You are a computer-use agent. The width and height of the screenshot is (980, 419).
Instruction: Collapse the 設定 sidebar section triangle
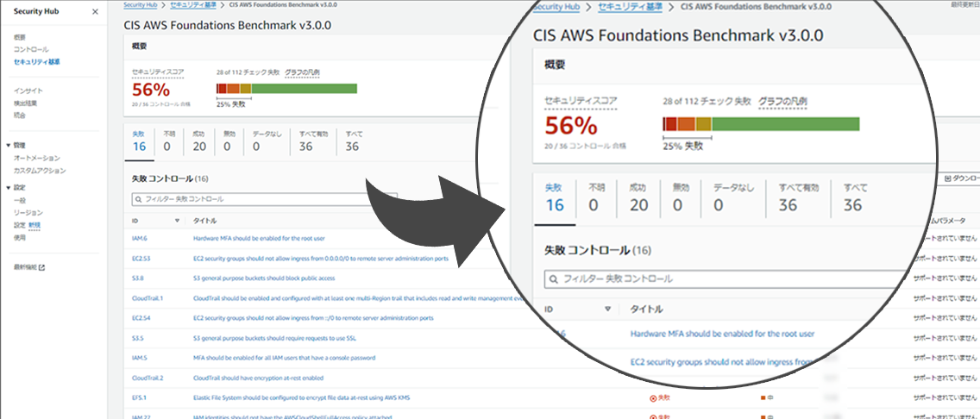point(8,187)
